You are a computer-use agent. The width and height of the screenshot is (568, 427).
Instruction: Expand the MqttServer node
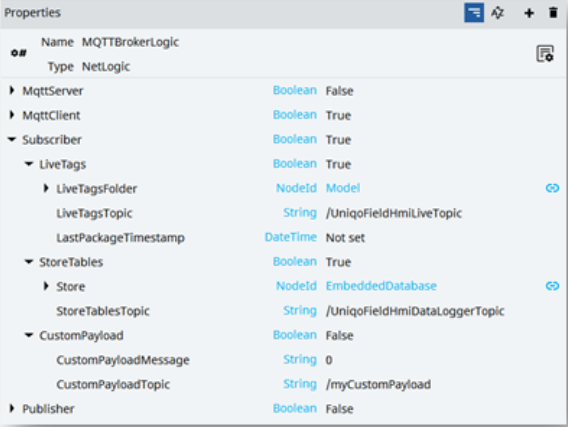click(12, 91)
